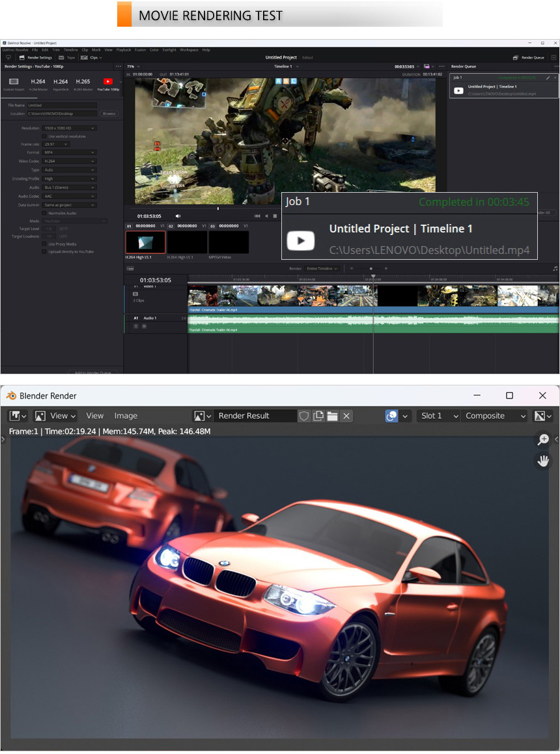
Task: Jump to first frame in the viewer
Action: [x=257, y=216]
